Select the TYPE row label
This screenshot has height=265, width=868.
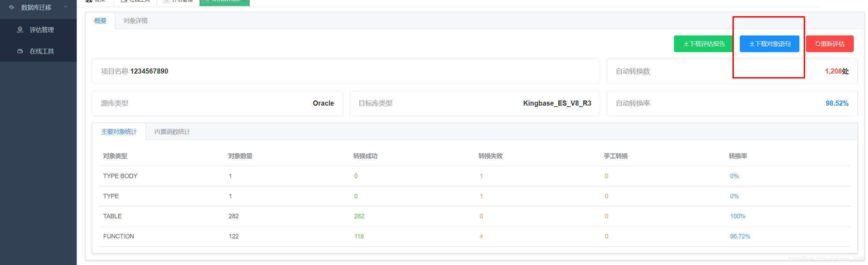click(x=111, y=196)
